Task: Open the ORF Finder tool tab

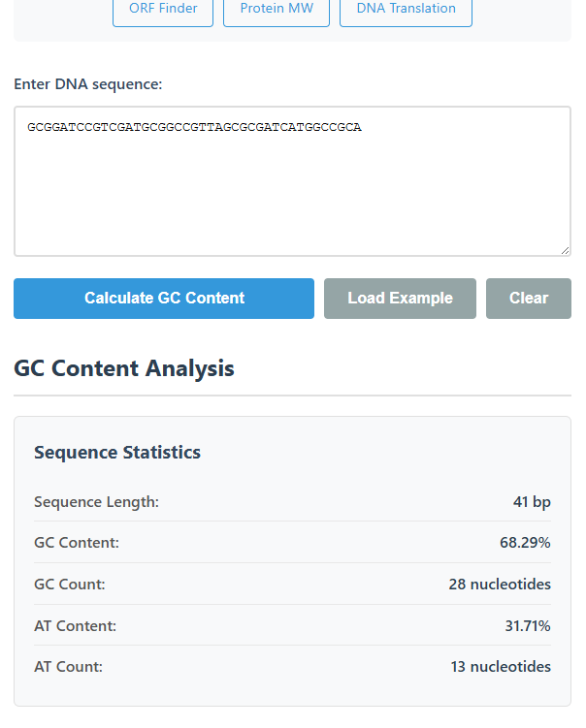Action: (163, 10)
